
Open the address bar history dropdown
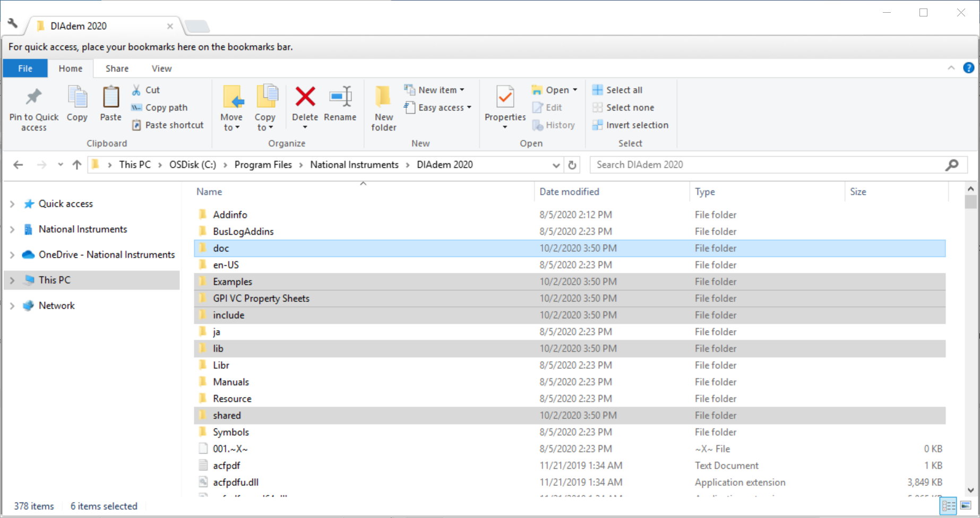pos(556,165)
